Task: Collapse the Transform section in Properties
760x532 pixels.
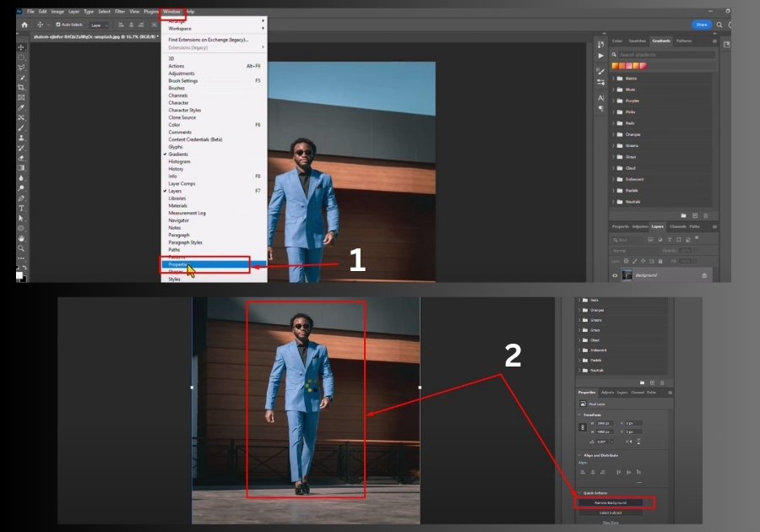Action: point(579,415)
